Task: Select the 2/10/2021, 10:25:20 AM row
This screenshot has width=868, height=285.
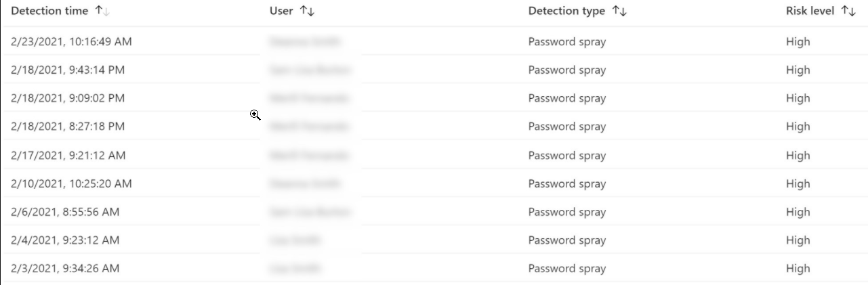Action: [x=71, y=183]
